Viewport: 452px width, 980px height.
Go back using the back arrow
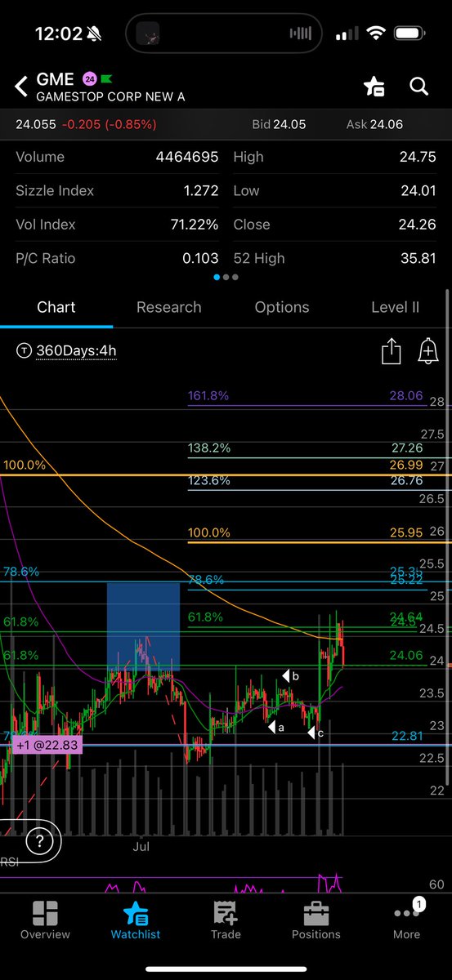pos(21,86)
